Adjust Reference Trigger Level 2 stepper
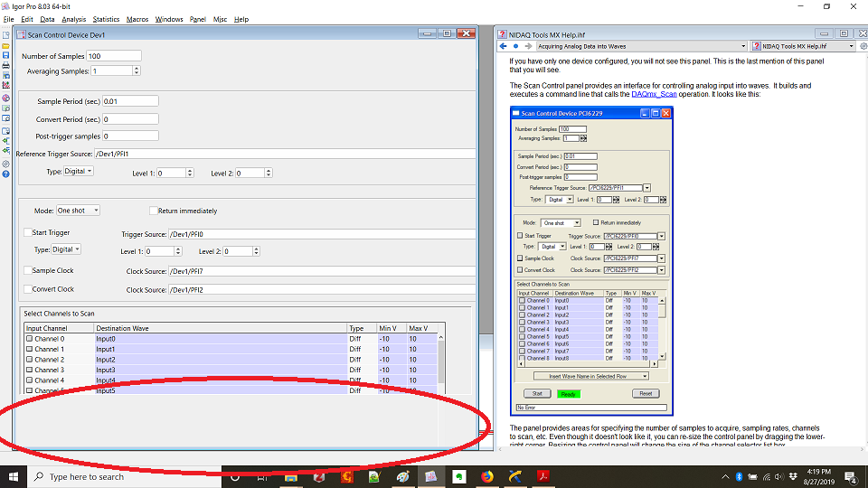The width and height of the screenshot is (868, 488). (268, 174)
